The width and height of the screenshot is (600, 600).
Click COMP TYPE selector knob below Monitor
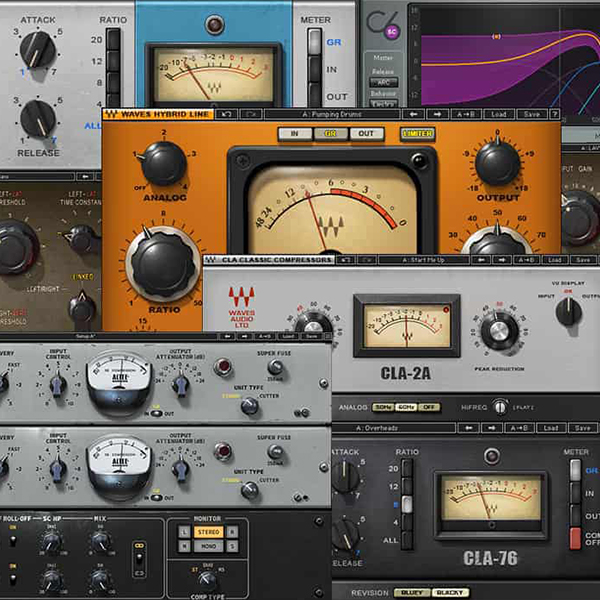click(x=208, y=580)
